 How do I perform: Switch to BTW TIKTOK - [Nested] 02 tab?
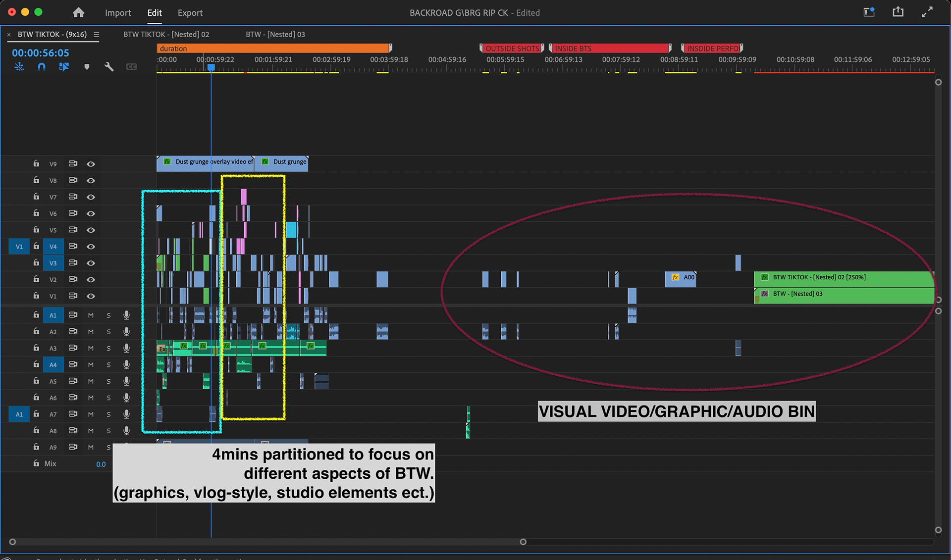[166, 35]
